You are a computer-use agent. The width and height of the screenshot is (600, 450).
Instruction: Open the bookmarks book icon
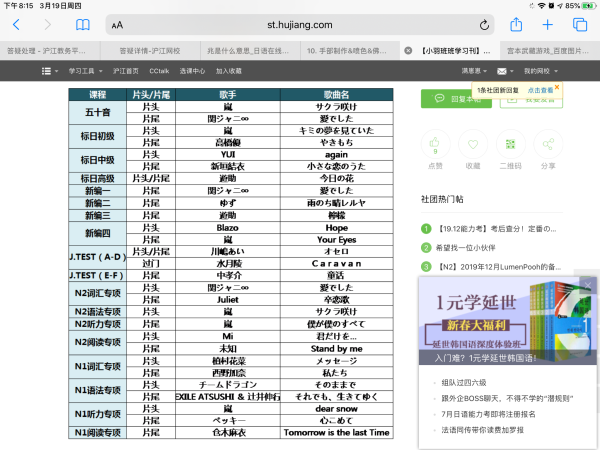point(83,25)
